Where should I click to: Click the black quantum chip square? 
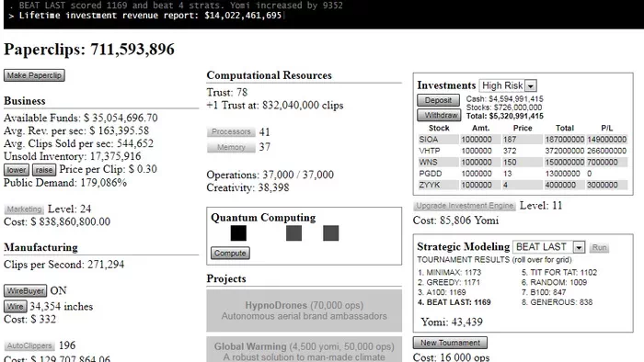tap(238, 232)
